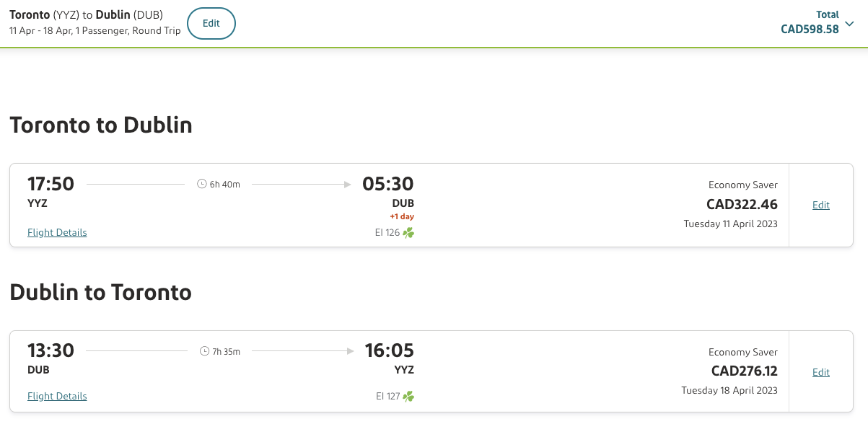Click the shamrock icon beside EI 127
This screenshot has height=424, width=868.
(408, 396)
